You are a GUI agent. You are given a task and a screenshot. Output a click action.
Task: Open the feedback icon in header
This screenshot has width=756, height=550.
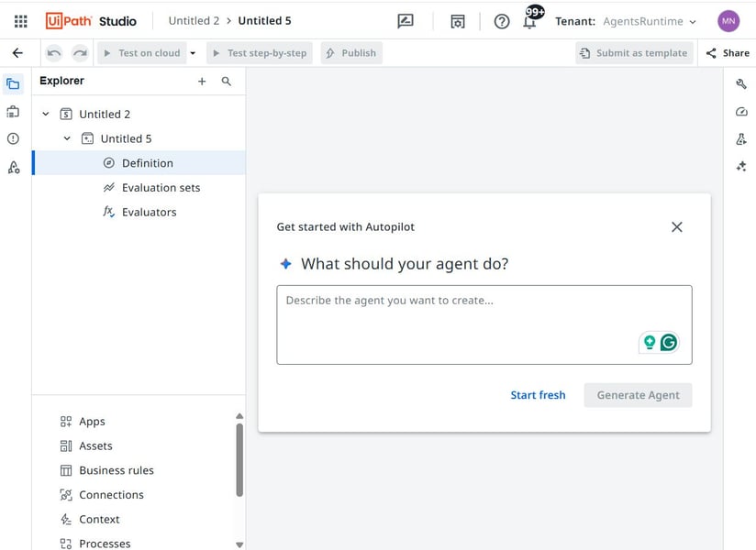406,21
